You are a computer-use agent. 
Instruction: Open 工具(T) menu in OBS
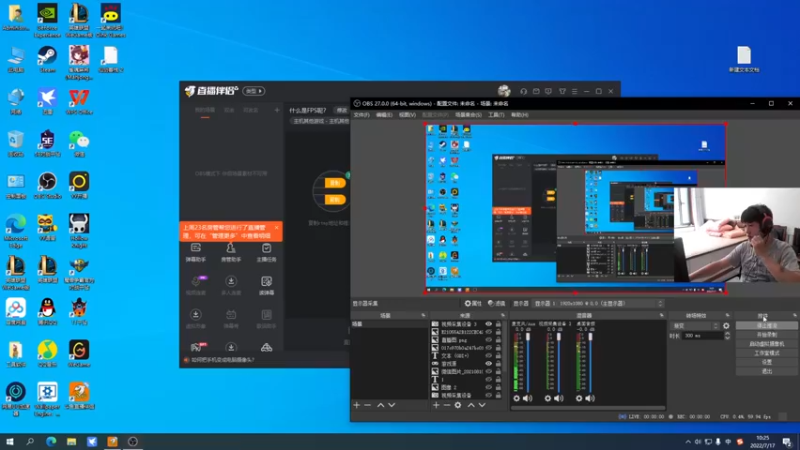click(496, 115)
